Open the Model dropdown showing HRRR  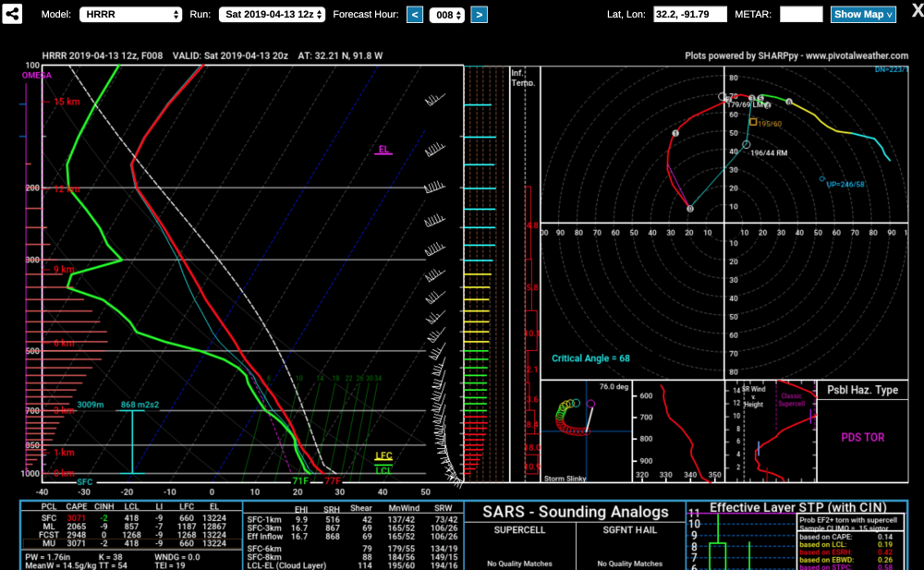[130, 15]
